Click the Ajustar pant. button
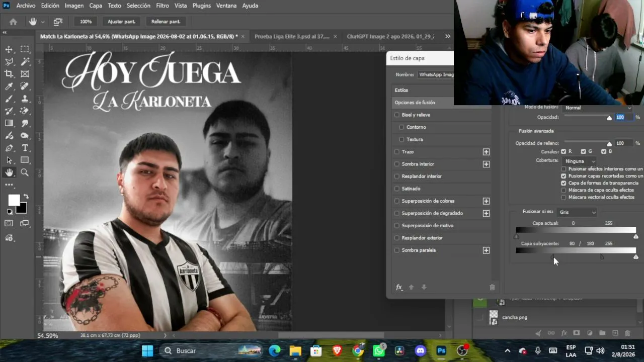Screen dimensions: 644x362 (122, 22)
